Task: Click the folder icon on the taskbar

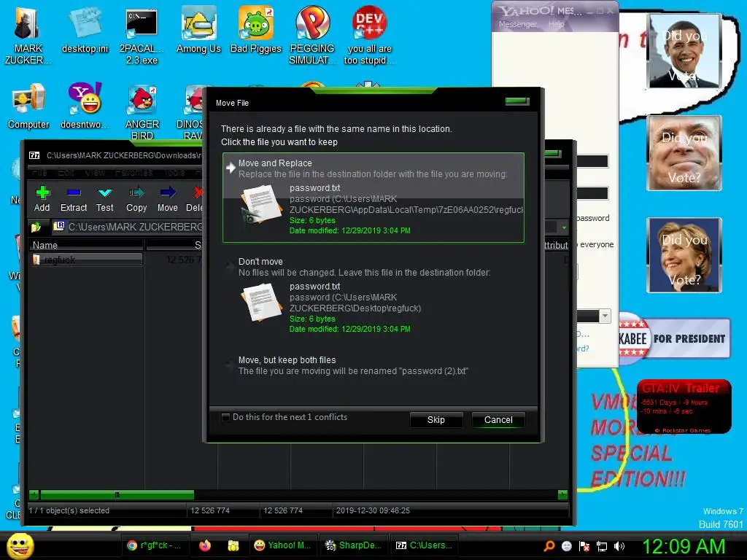Action: 233,545
